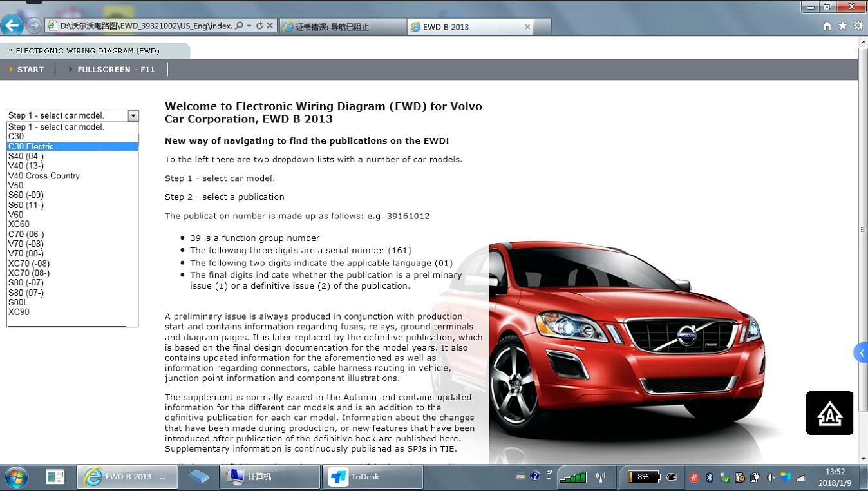Click the wireless antenna tray icon
This screenshot has width=868, height=491.
(601, 477)
